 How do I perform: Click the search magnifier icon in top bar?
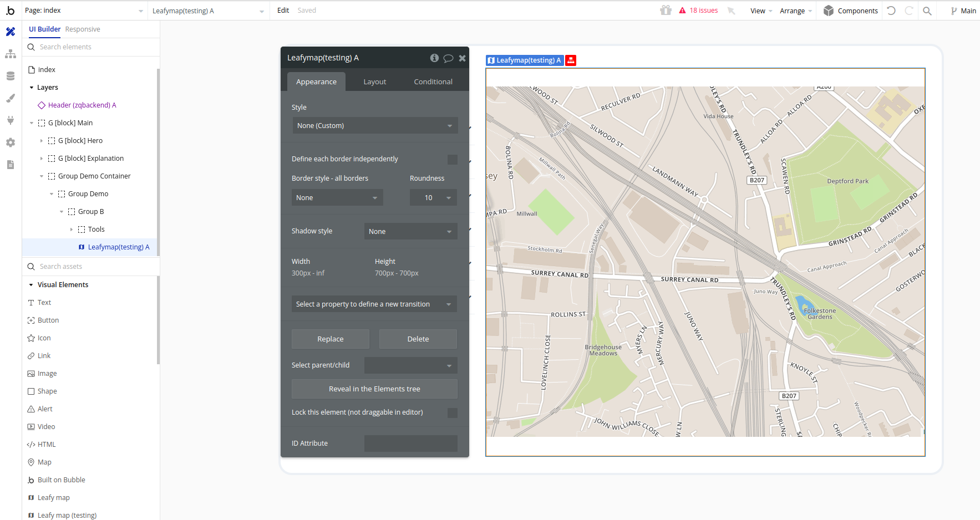[x=927, y=11]
